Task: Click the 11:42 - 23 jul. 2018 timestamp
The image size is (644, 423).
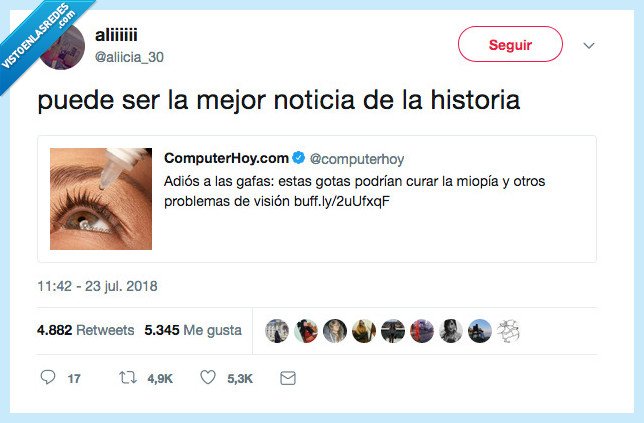Action: click(x=97, y=286)
